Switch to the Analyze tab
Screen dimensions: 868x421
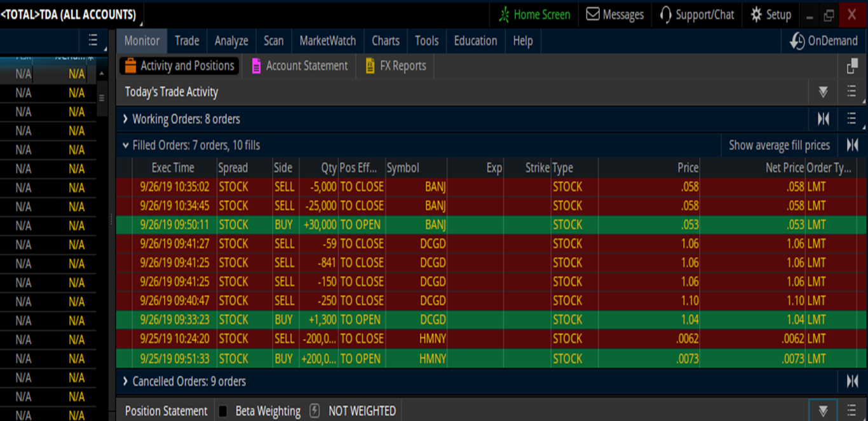[231, 41]
